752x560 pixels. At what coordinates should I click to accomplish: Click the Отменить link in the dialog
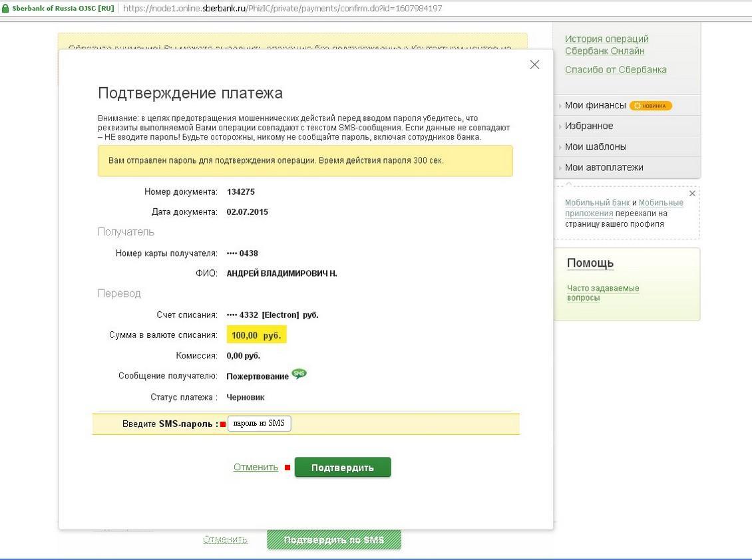pos(256,467)
